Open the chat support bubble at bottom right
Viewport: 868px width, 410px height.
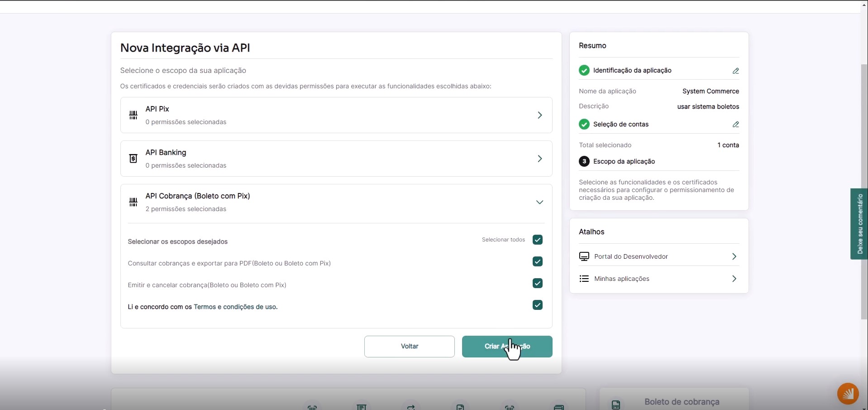coord(847,393)
